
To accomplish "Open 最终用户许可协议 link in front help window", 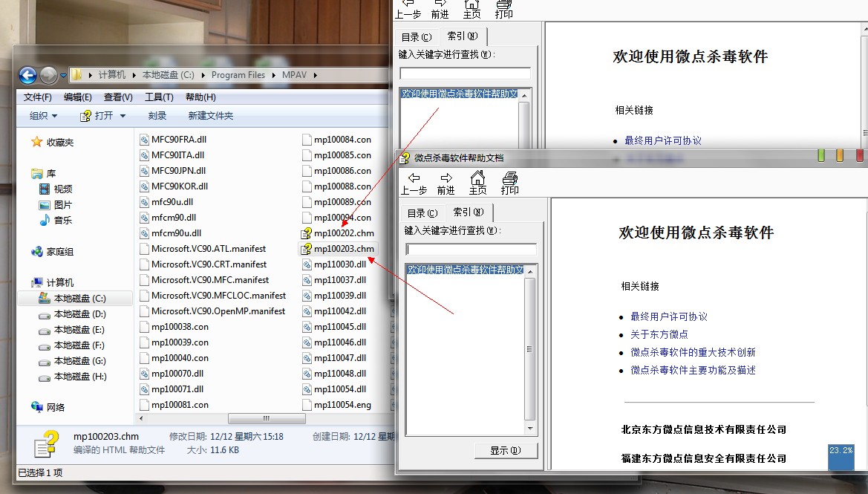I will point(669,316).
